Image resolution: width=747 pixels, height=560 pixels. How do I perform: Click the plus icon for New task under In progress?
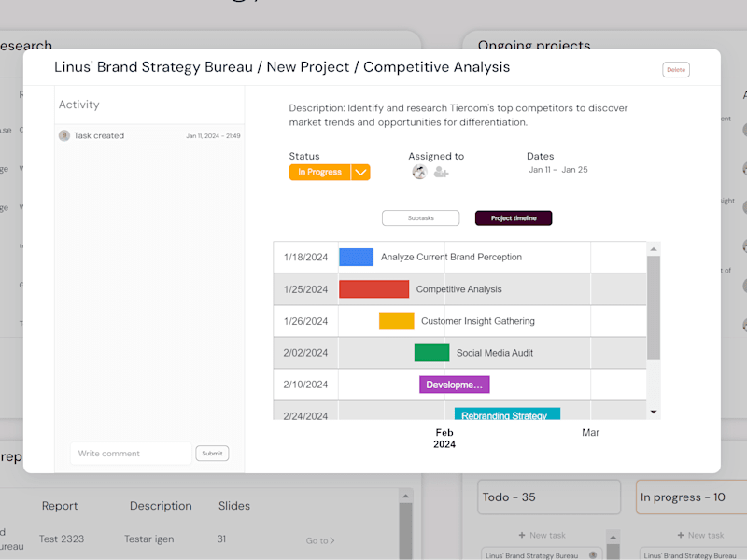[681, 535]
